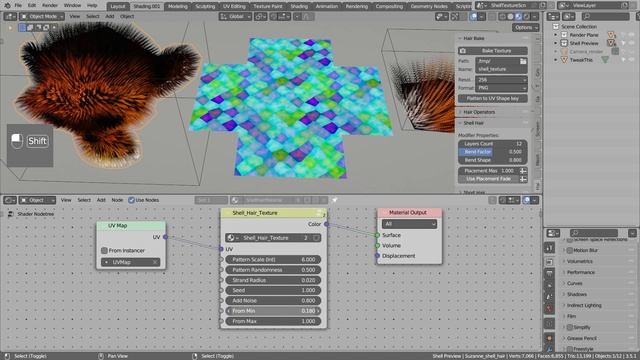Toggle the From Instancer checkbox
640x360 pixels.
[x=104, y=250]
